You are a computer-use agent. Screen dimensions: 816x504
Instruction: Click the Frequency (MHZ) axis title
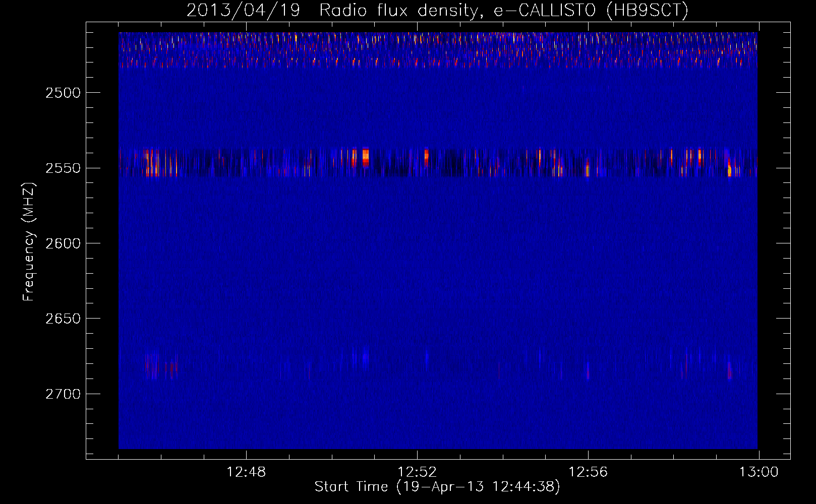pyautogui.click(x=29, y=241)
